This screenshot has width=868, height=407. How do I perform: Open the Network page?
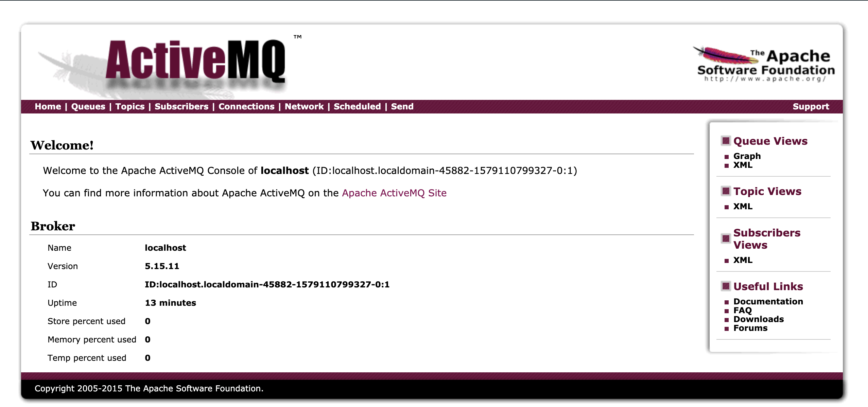[304, 107]
